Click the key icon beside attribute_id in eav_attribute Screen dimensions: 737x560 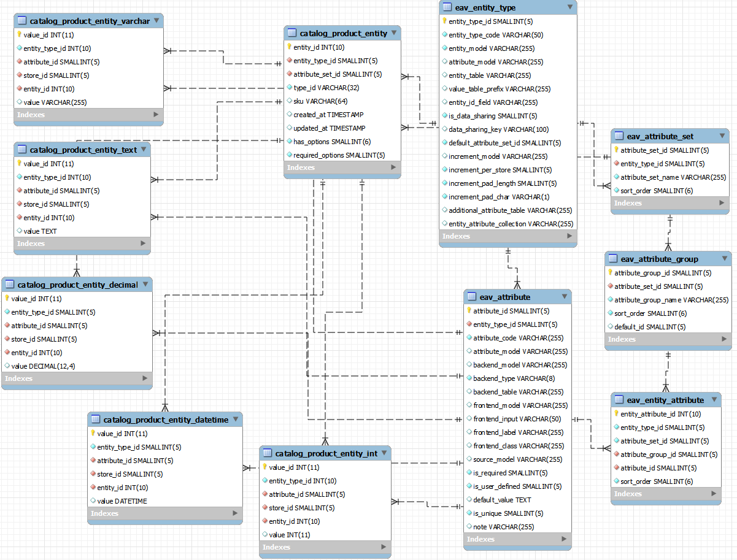[469, 311]
